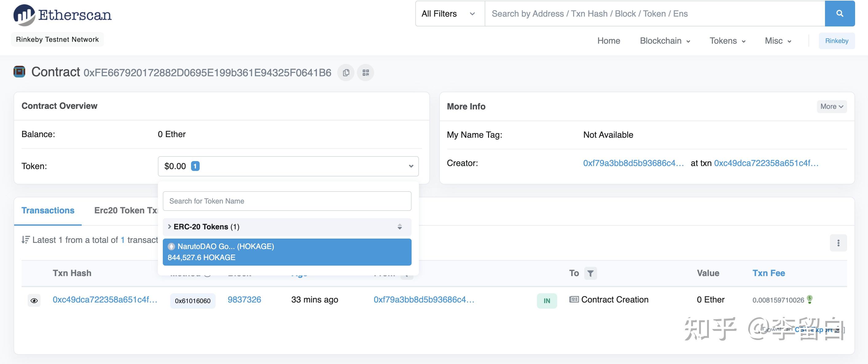The image size is (868, 364).
Task: Select NarutoDAO HOKAGE token entry
Action: coord(287,252)
